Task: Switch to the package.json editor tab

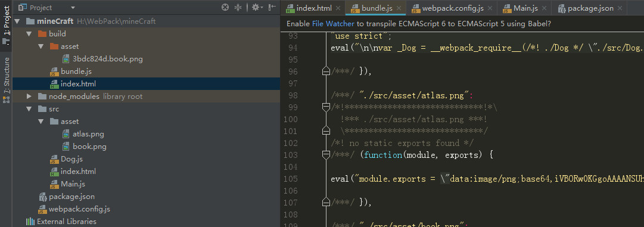Action: [x=590, y=8]
